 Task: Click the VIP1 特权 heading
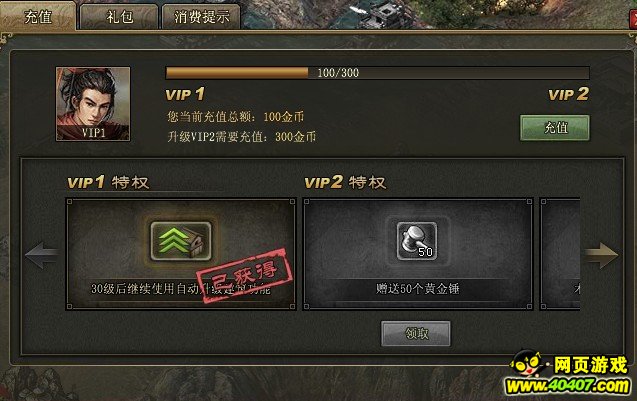point(108,182)
